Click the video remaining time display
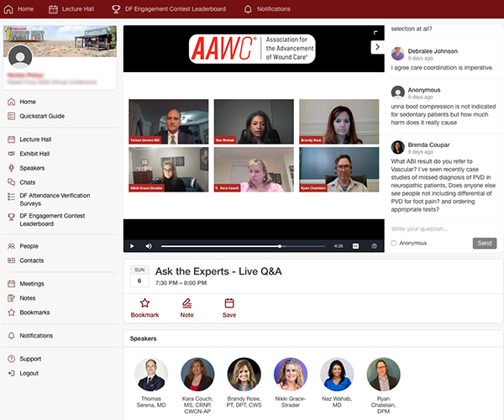Screen dimensions: 504x420 pos(338,246)
